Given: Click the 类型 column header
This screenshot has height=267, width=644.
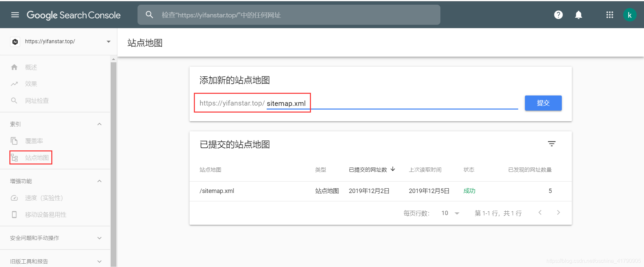Looking at the screenshot, I should click(321, 170).
